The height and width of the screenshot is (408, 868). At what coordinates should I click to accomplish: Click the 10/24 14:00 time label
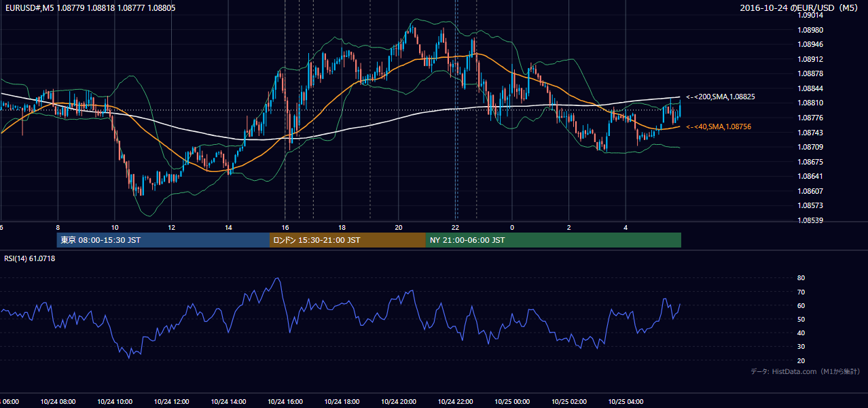pos(228,402)
